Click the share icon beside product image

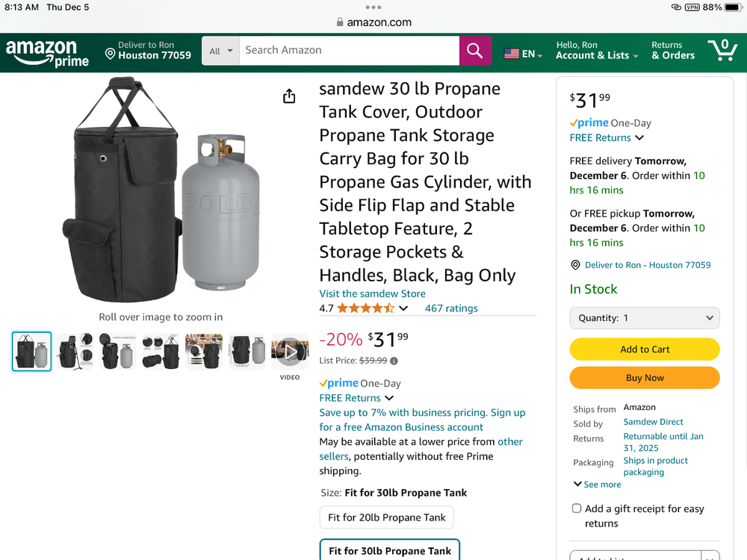(289, 96)
